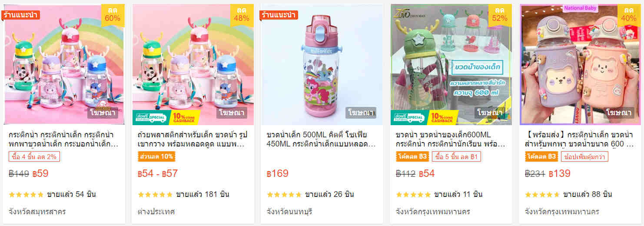
Task: Click the 52% discount badge on green dragon bottle
Action: (x=500, y=15)
